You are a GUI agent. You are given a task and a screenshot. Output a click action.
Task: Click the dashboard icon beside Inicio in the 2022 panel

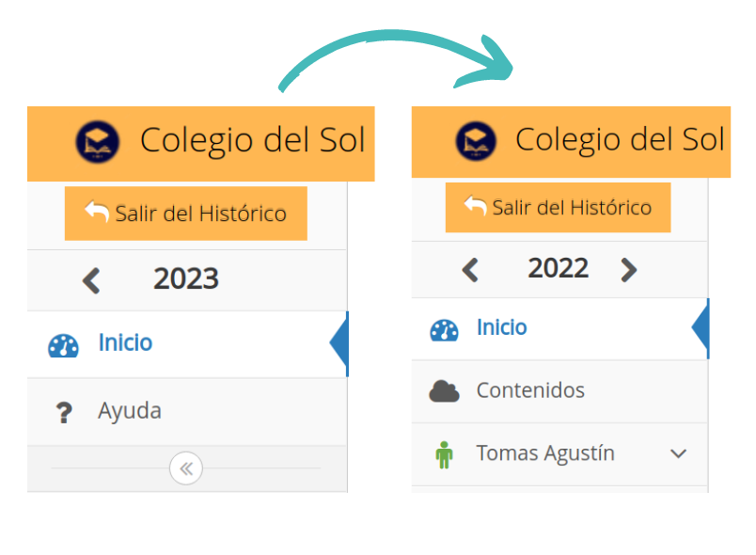444,330
